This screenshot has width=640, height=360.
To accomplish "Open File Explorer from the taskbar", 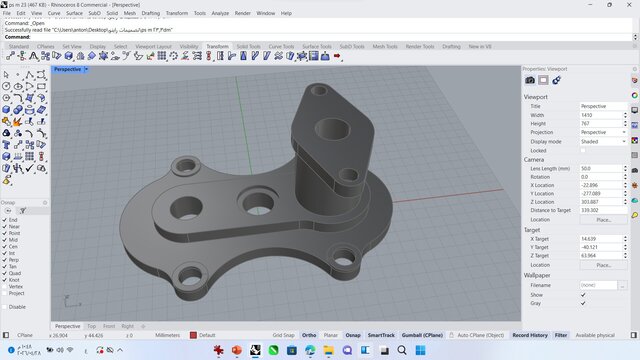I will click(x=329, y=350).
